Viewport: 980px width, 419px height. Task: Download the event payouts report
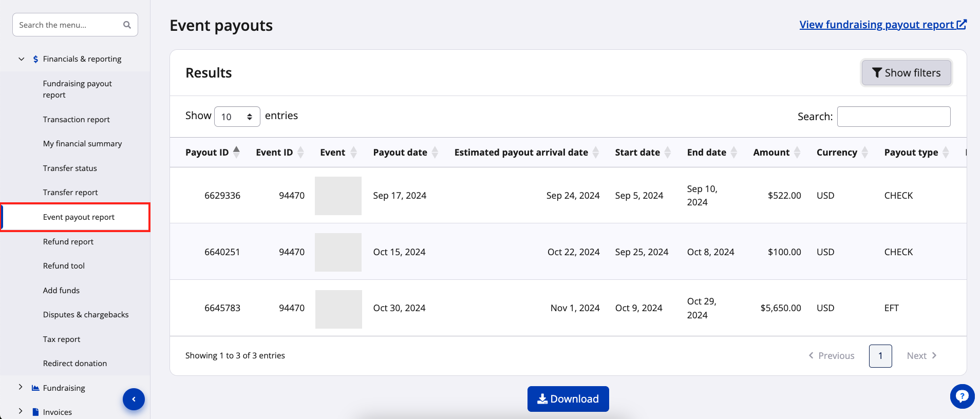coord(568,399)
